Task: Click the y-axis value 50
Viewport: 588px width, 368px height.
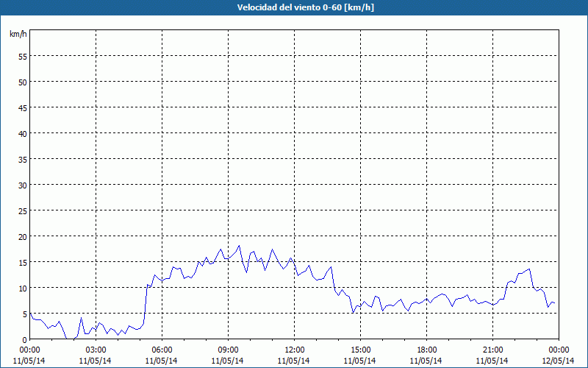Action: click(23, 82)
